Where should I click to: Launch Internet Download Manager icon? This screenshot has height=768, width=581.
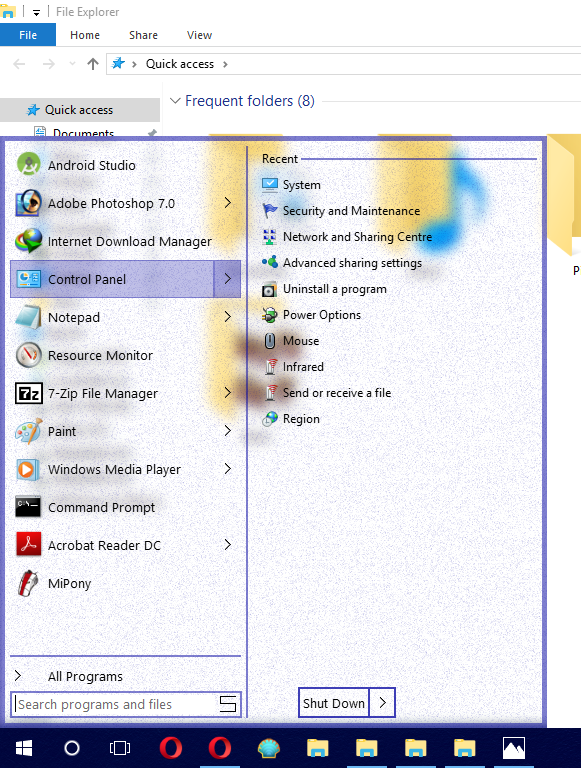[x=29, y=241]
